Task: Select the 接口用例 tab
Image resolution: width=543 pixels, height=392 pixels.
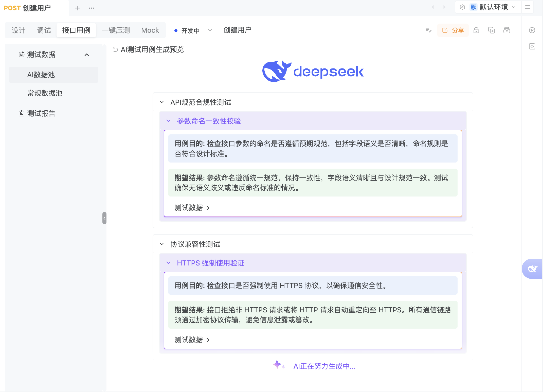Action: pos(76,30)
